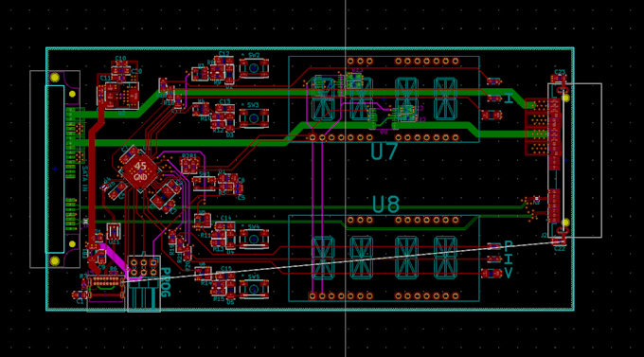644x357 pixels.
Task: Select capacitor label C12
Action: pyautogui.click(x=224, y=54)
